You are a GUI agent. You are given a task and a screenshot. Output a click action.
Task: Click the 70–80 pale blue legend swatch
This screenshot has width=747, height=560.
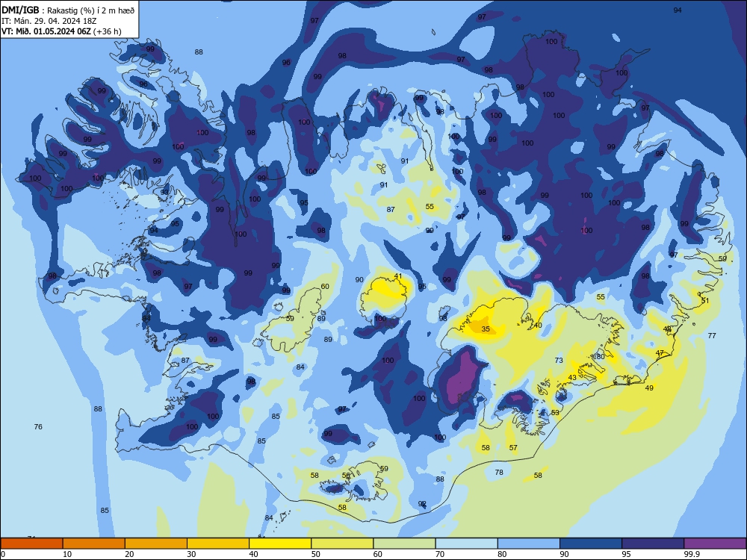[x=466, y=544]
